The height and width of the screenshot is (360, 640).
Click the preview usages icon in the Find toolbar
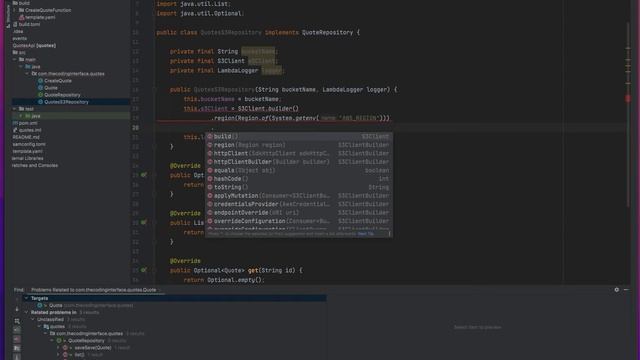(17, 321)
